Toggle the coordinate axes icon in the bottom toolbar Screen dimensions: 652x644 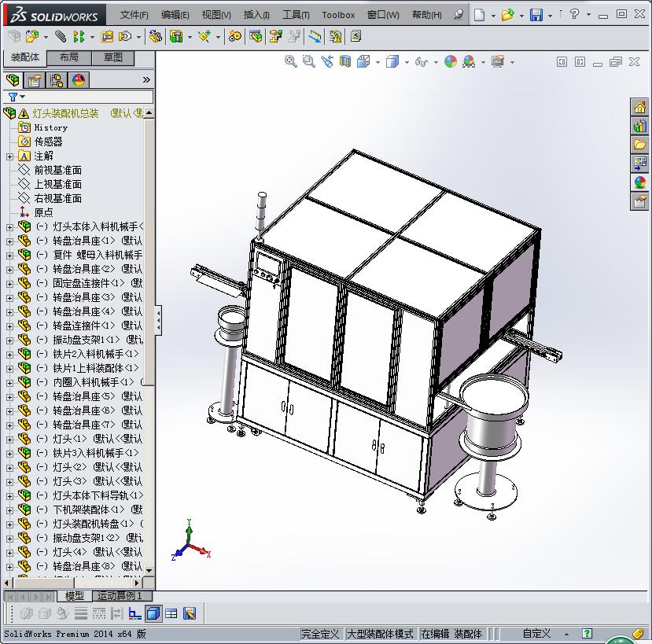pyautogui.click(x=134, y=613)
